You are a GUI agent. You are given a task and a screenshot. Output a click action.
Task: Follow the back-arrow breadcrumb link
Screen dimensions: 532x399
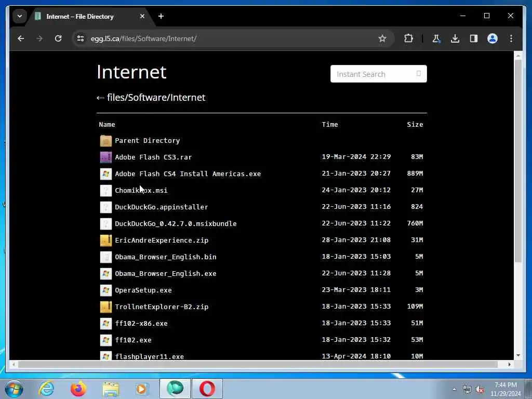pyautogui.click(x=100, y=98)
